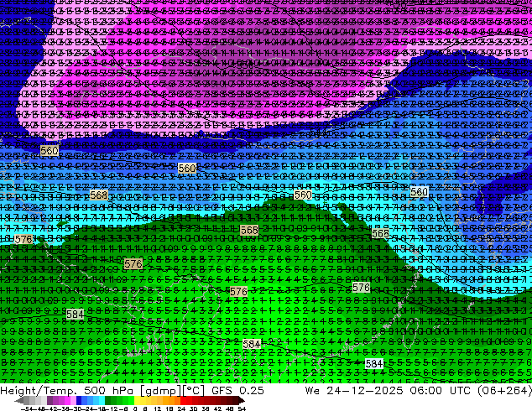Viewport: 532px width, 411px height.
Task: Click the yellow swatch in the legend
Action: 137,400
